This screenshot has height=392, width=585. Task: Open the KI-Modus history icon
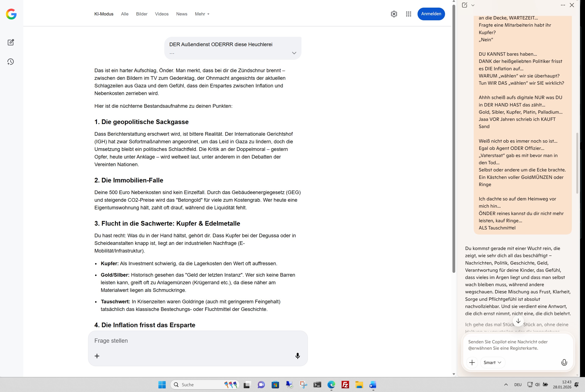click(11, 62)
